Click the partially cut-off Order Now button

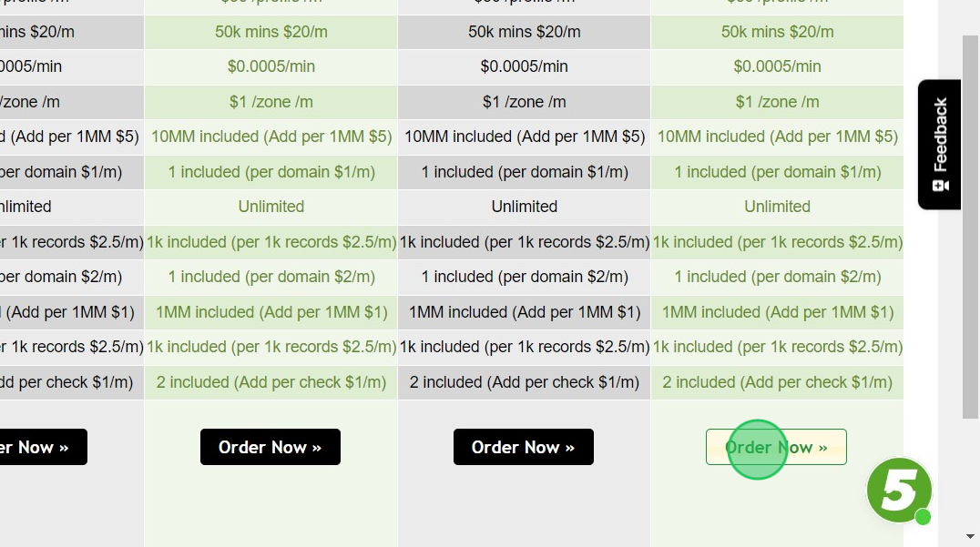pyautogui.click(x=43, y=447)
